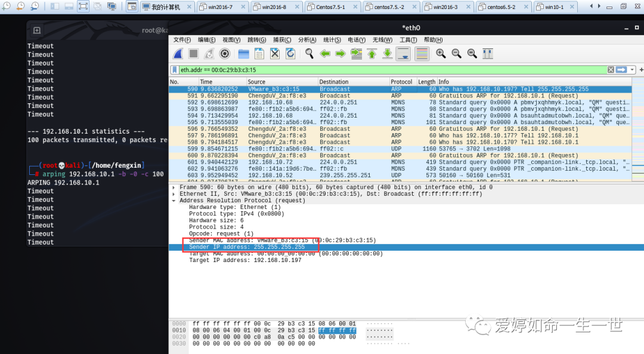Select packet 599 UDP 53765 row
This screenshot has width=644, height=354.
[x=400, y=149]
